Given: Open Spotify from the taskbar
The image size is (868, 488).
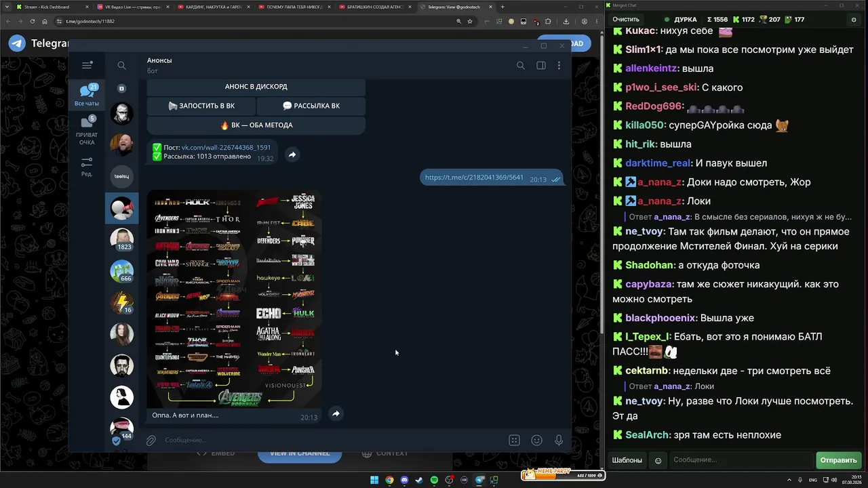Looking at the screenshot, I should pos(434,481).
